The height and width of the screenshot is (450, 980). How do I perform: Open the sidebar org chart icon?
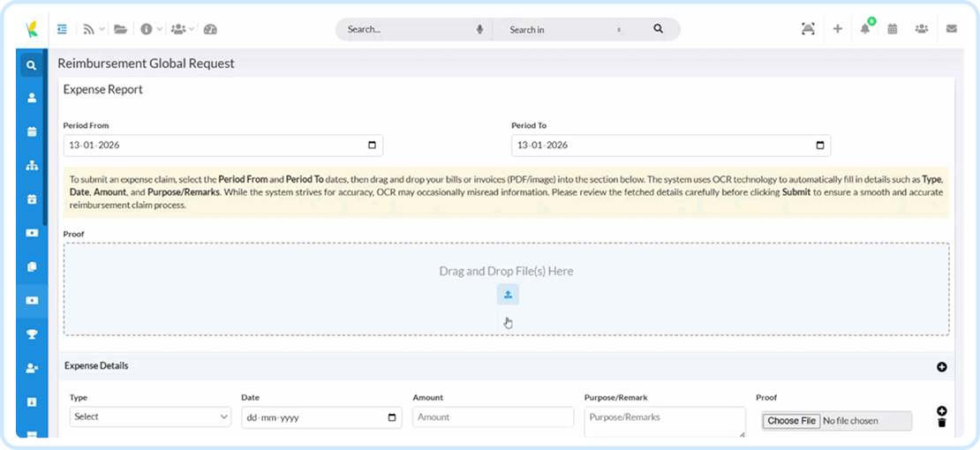pos(32,166)
